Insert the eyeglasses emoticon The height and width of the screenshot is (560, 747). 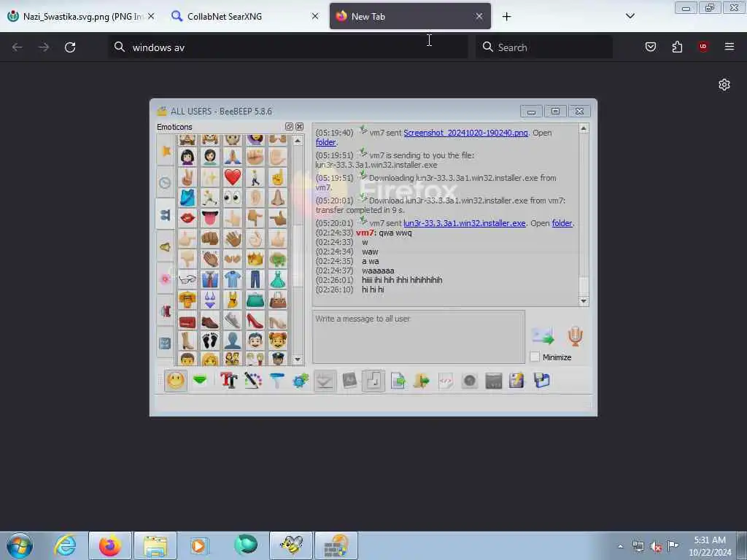(x=187, y=279)
